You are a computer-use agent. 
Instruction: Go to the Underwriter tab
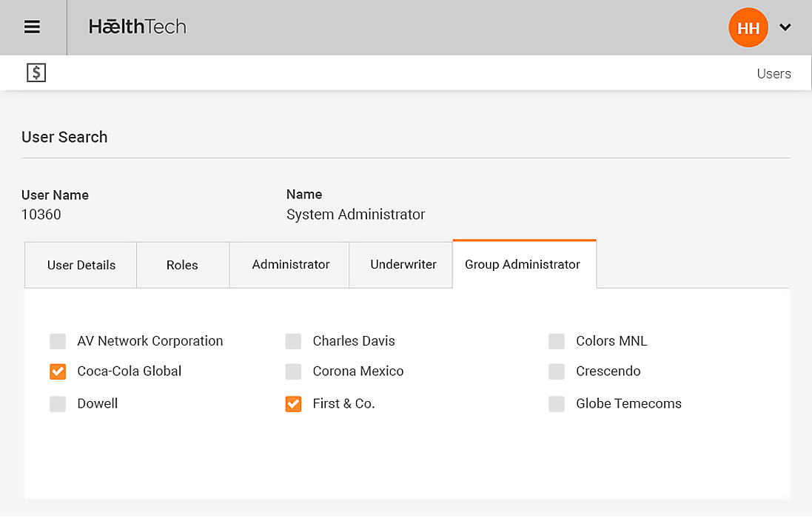pyautogui.click(x=403, y=264)
